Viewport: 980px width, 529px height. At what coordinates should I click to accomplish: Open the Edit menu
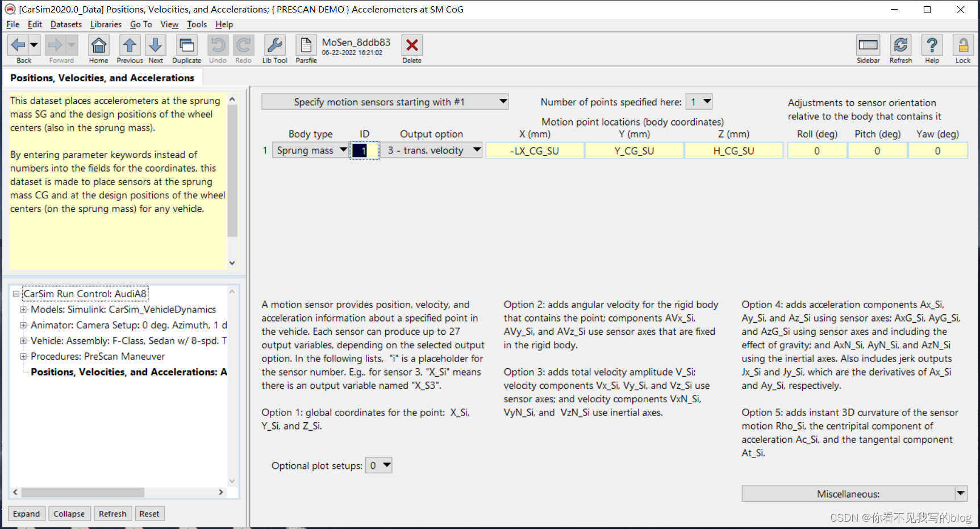(x=35, y=24)
